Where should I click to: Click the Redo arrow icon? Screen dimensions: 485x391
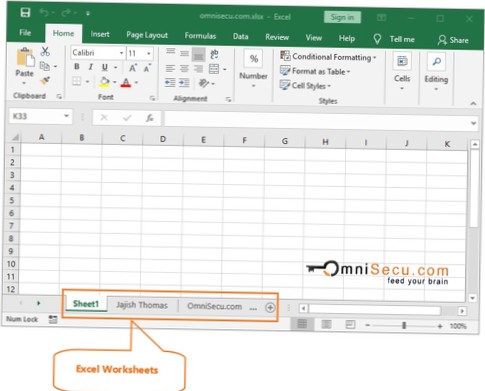click(x=65, y=13)
